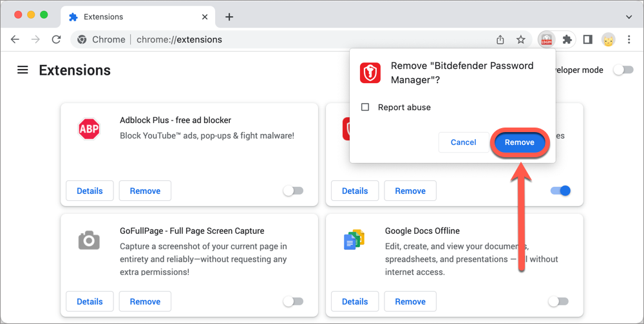The height and width of the screenshot is (324, 644).
Task: Open a new tab with plus button
Action: pos(229,17)
